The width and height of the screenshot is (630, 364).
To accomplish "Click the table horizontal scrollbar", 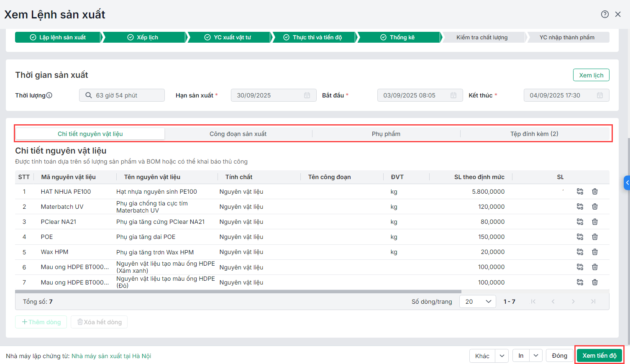I will (x=238, y=291).
